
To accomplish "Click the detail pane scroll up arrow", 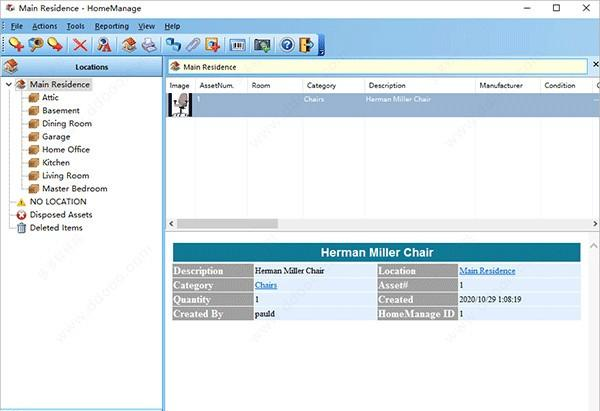I will tap(593, 245).
